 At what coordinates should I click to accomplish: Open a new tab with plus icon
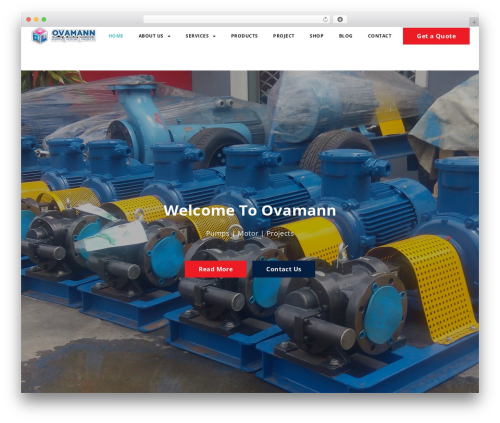[x=474, y=22]
